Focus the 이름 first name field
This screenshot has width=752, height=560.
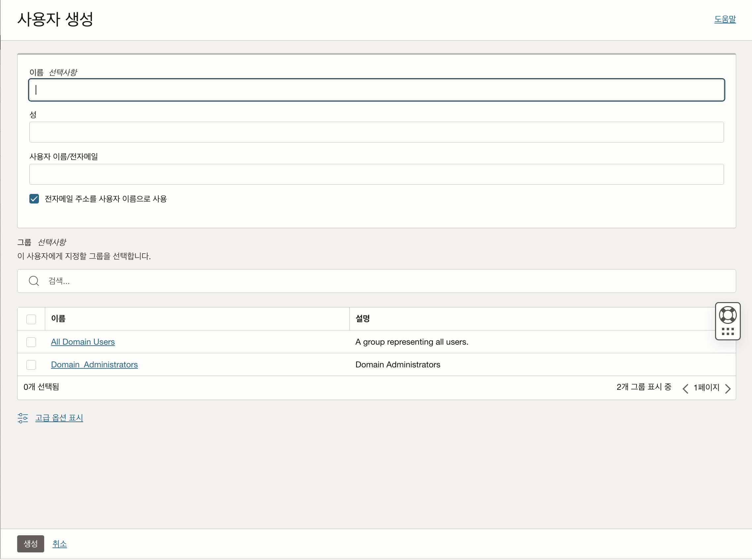coord(376,90)
